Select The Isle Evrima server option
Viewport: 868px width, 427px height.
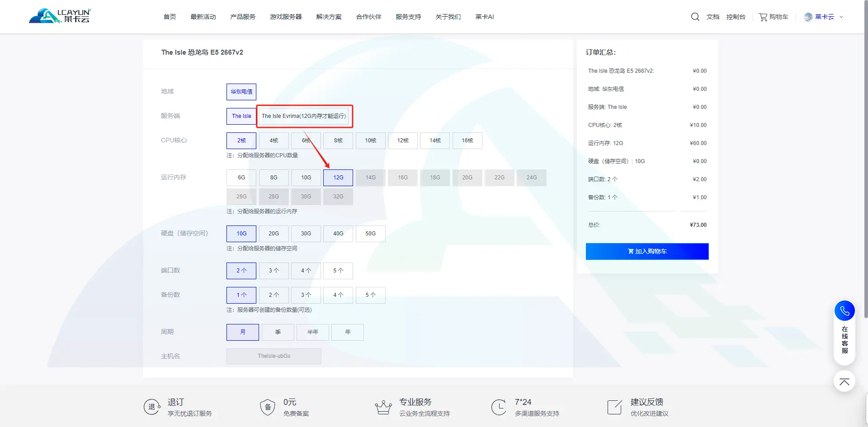tap(304, 116)
